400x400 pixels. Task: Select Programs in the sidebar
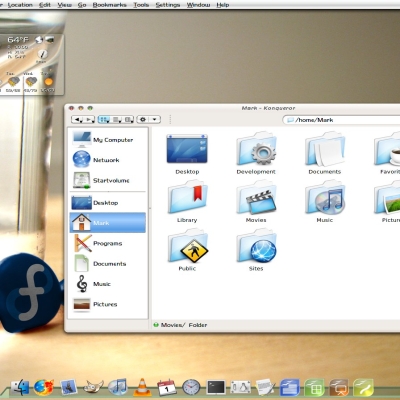pos(108,243)
